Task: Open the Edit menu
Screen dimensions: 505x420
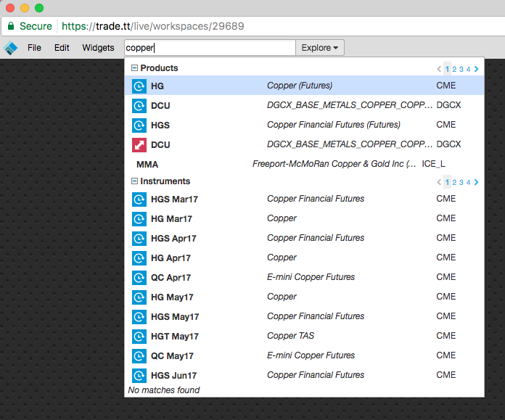Action: click(62, 48)
